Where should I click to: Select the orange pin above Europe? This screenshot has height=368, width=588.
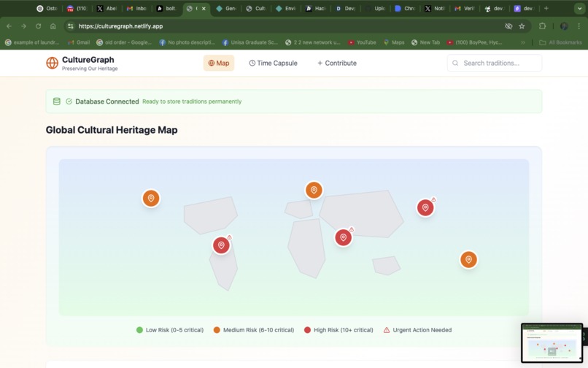point(314,190)
